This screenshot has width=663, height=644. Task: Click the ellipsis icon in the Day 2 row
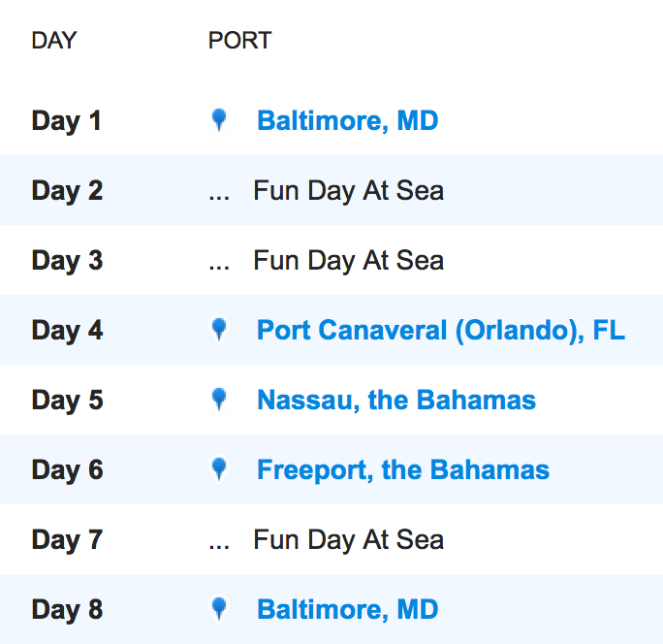(219, 198)
